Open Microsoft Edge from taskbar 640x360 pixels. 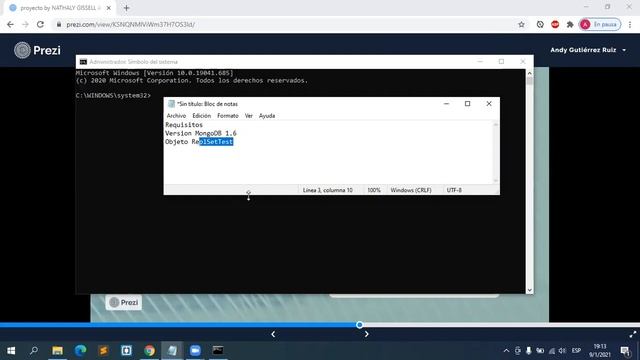coord(80,350)
